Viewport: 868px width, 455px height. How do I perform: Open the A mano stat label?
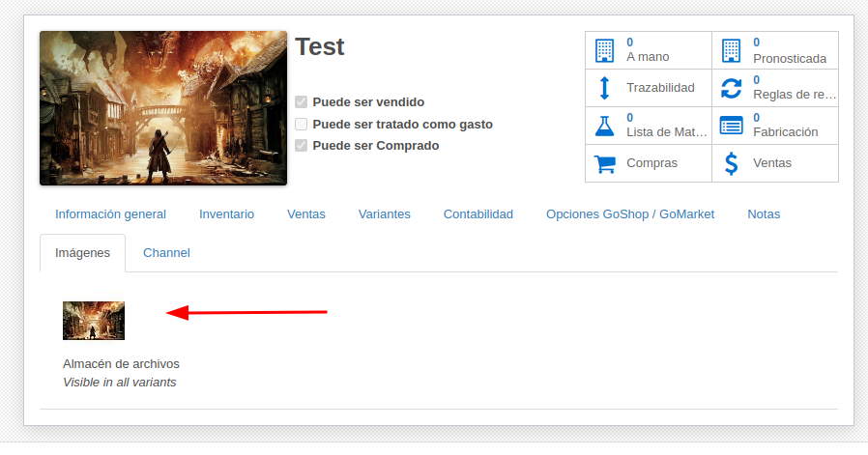pyautogui.click(x=648, y=57)
